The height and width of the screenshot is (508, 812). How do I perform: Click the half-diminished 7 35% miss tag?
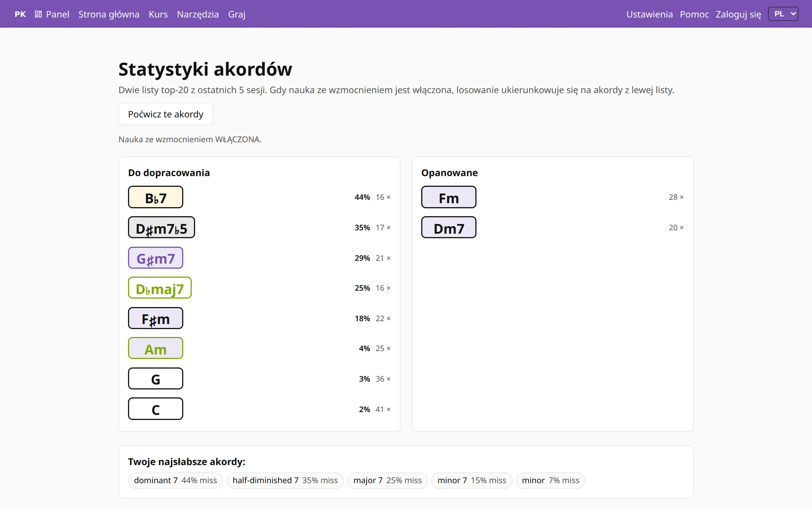click(x=285, y=480)
